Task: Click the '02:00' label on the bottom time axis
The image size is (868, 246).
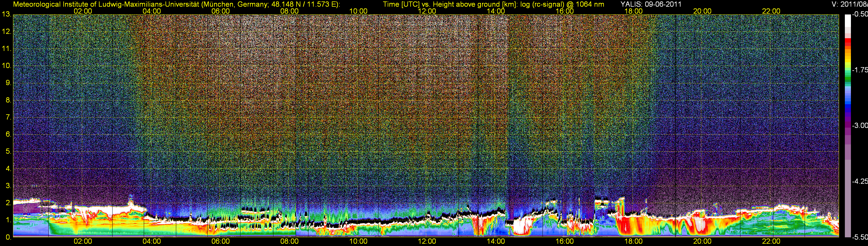Action: [x=83, y=241]
